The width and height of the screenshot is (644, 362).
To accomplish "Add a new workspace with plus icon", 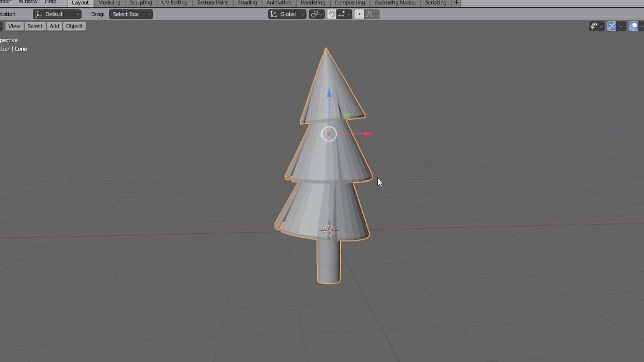I will pos(456,3).
